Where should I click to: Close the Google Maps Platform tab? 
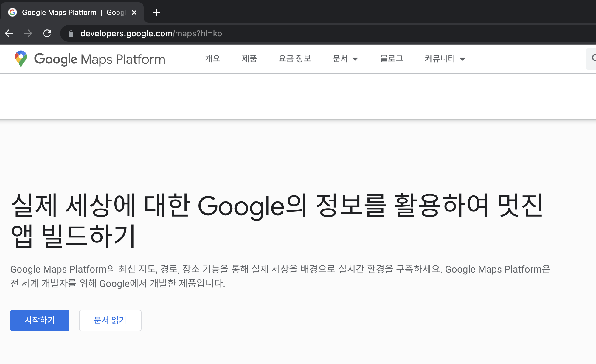tap(134, 13)
